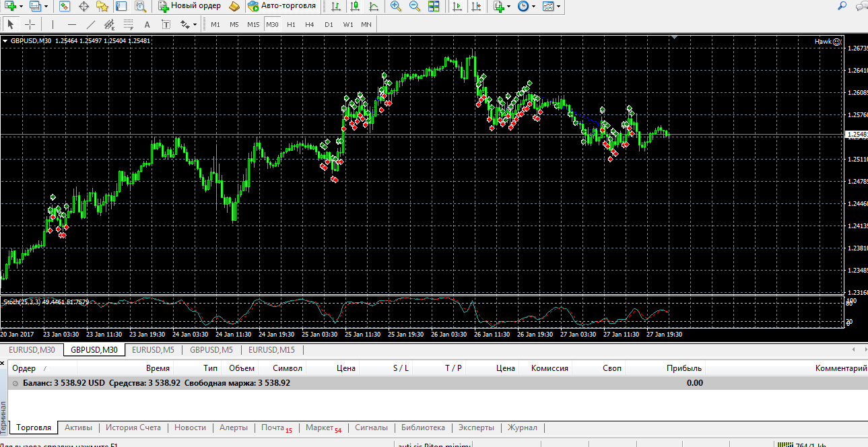Open the Templates dropdown arrow

click(x=559, y=7)
